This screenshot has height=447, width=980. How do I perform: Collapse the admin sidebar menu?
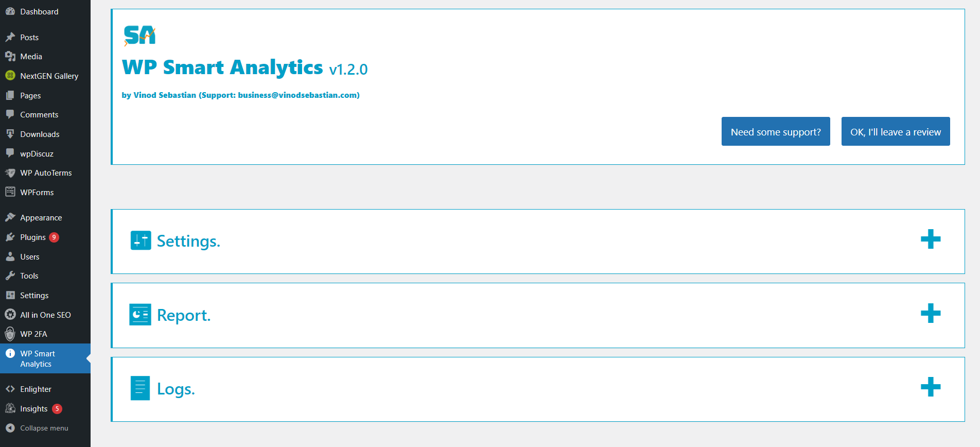pyautogui.click(x=44, y=428)
